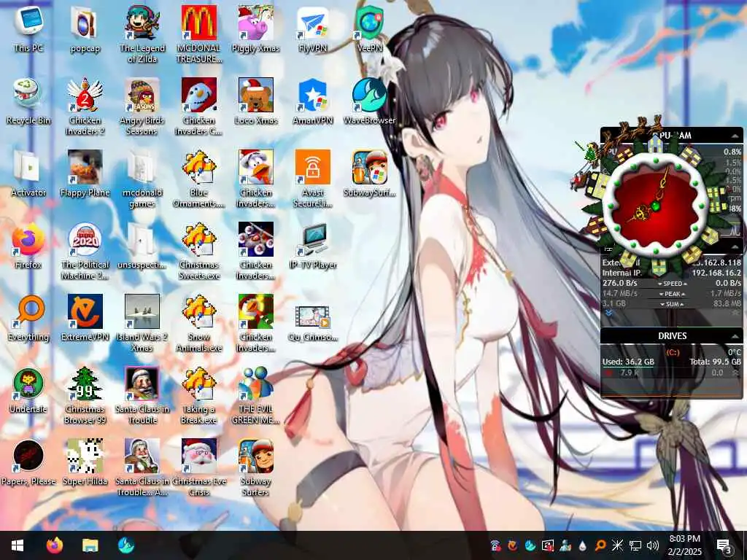The width and height of the screenshot is (747, 560).
Task: Click the VPN lock tray icon
Action: [495, 545]
